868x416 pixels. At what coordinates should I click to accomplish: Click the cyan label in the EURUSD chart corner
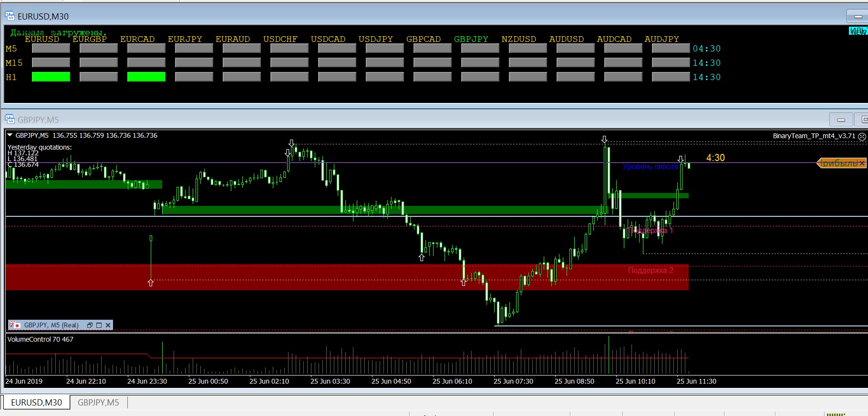(x=858, y=31)
